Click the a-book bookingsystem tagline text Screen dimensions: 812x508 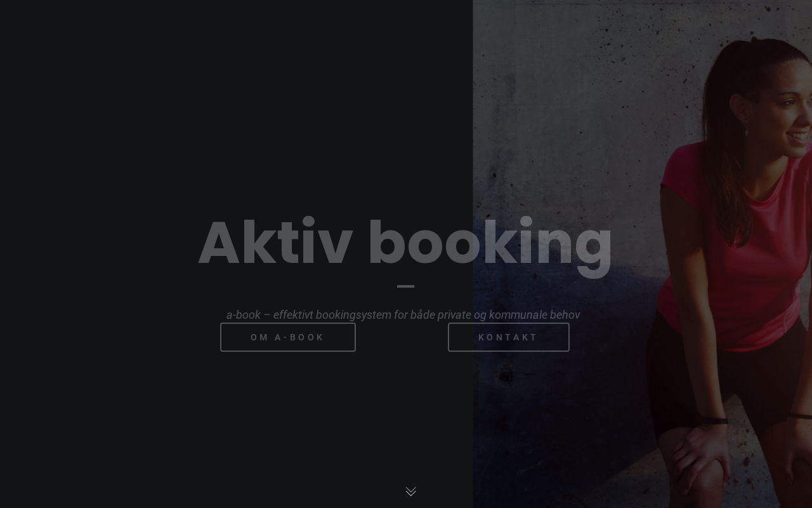pos(403,314)
